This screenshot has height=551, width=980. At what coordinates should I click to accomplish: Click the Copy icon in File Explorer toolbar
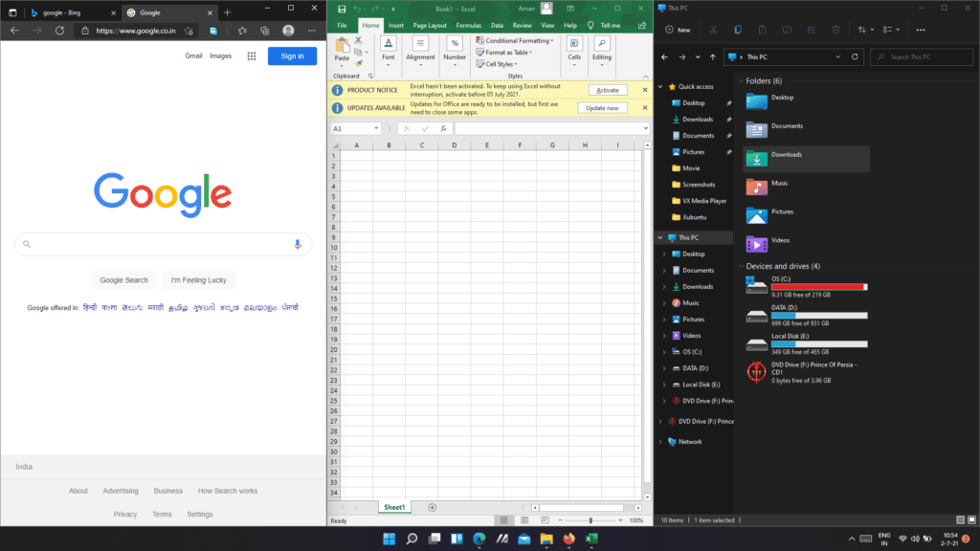pyautogui.click(x=738, y=30)
